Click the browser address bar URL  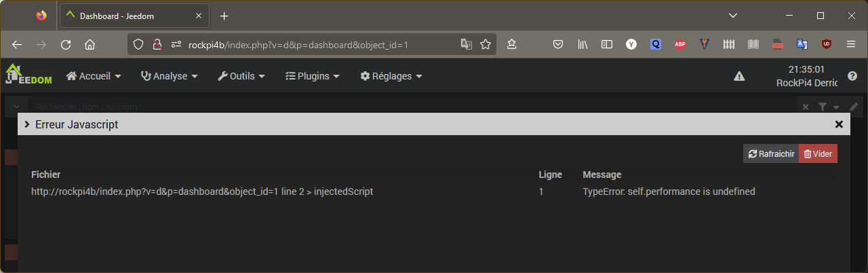(298, 44)
